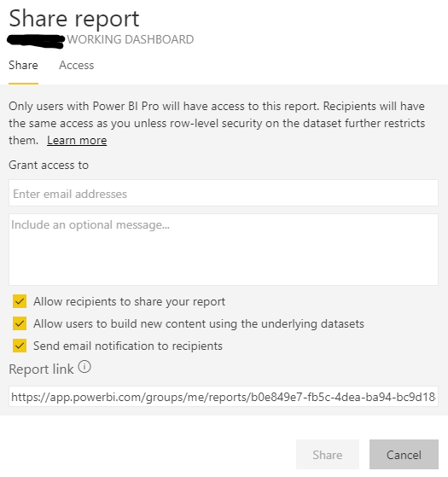The image size is (448, 477).
Task: Select the Share tab
Action: 23,65
